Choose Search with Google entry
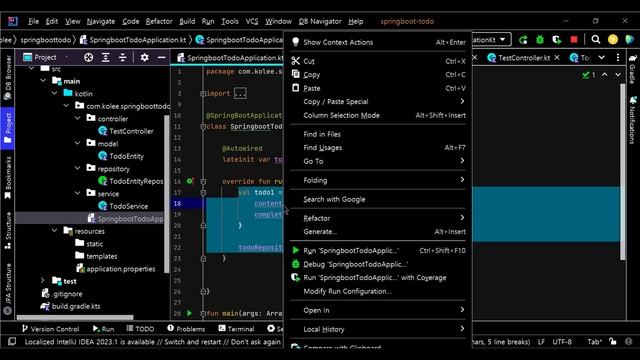Screen dimensions: 640x360 click(378, 199)
